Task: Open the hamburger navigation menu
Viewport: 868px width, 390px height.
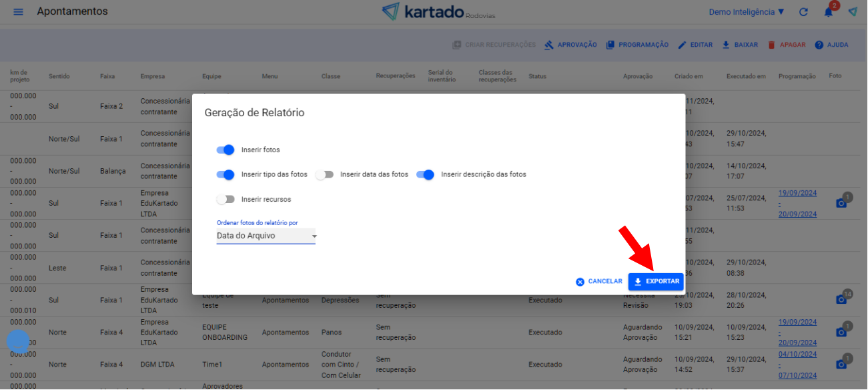Action: 18,12
